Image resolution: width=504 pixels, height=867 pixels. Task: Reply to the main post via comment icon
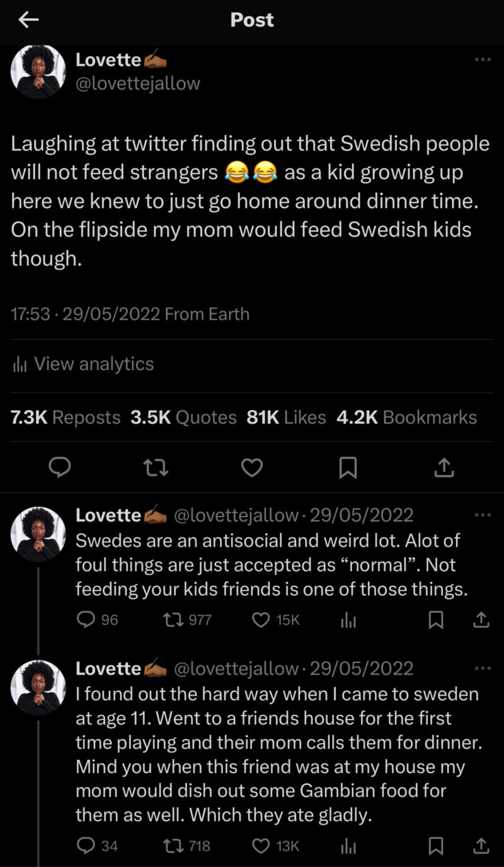pyautogui.click(x=60, y=467)
